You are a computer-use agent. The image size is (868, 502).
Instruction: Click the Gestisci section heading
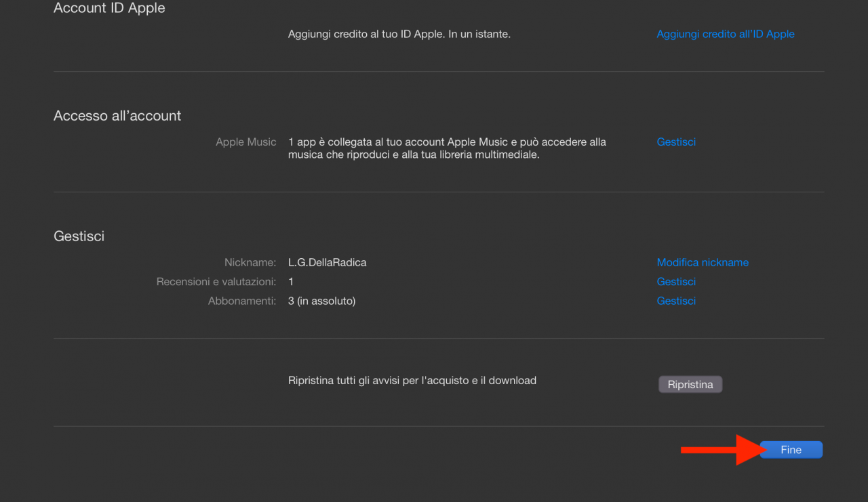(x=79, y=236)
